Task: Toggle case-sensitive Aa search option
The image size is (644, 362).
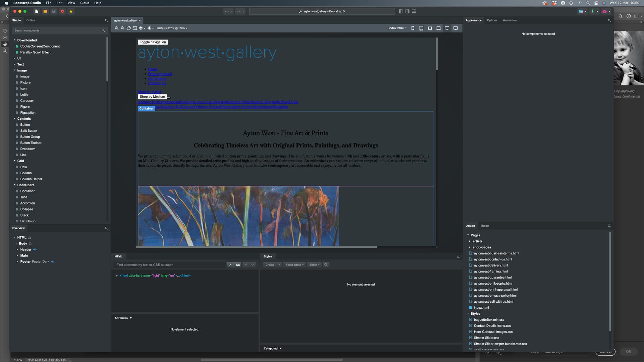Action: [238, 265]
